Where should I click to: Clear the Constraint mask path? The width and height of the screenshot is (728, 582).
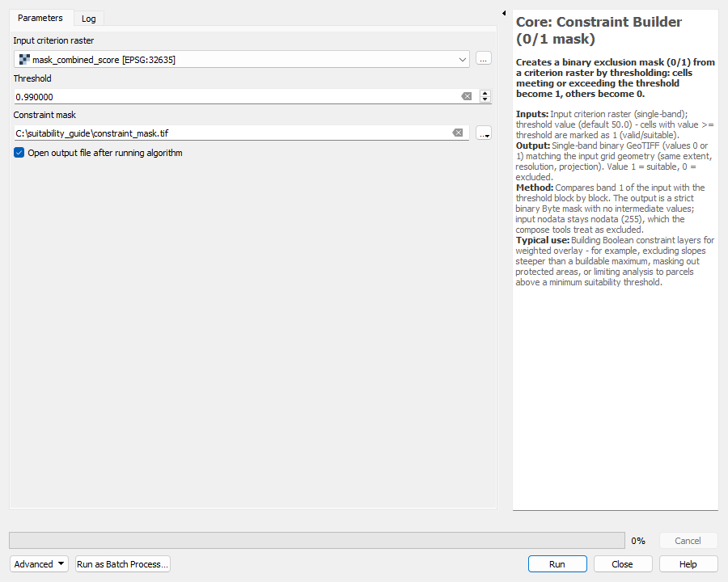coord(458,133)
